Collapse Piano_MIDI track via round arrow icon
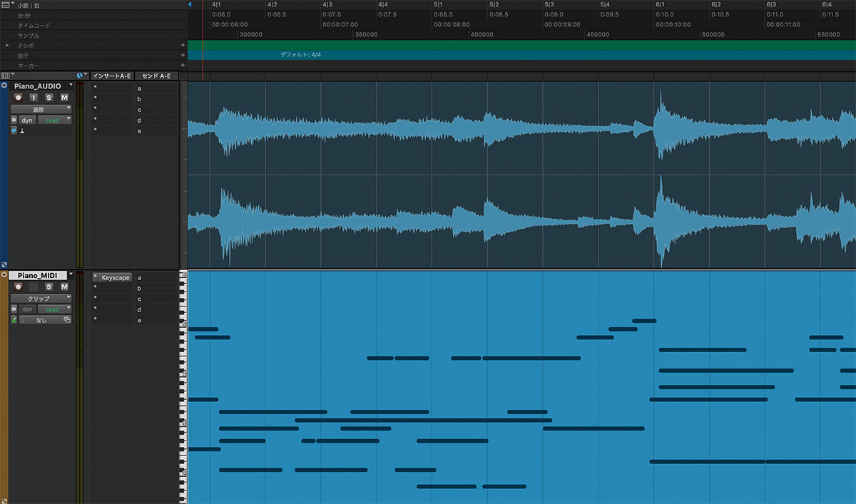 [4, 274]
